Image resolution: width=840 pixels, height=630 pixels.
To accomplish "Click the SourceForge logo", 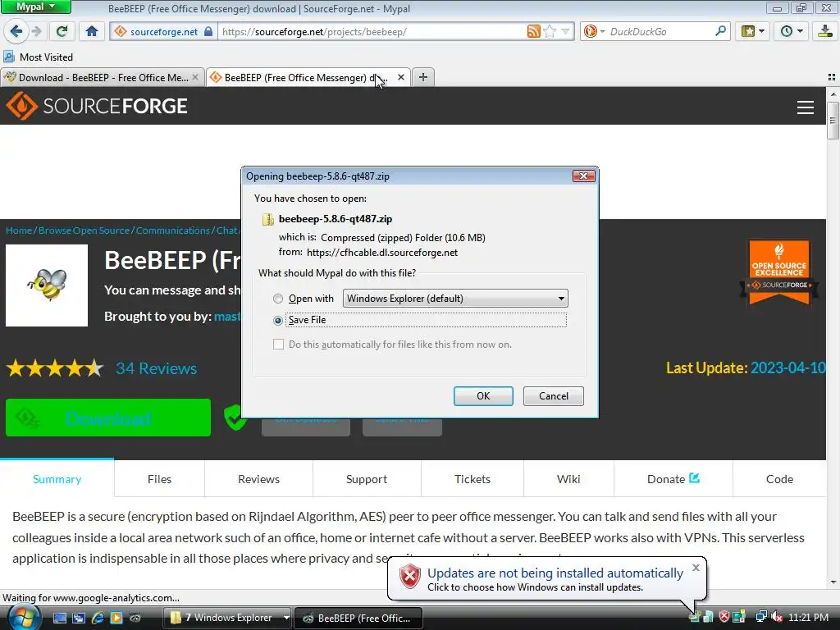I will click(x=97, y=106).
